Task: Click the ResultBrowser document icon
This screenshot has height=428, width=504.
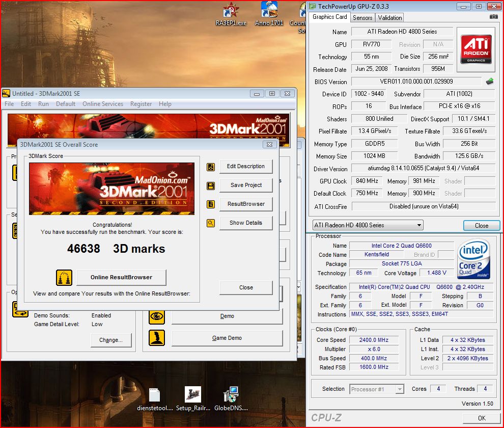Action: [211, 204]
